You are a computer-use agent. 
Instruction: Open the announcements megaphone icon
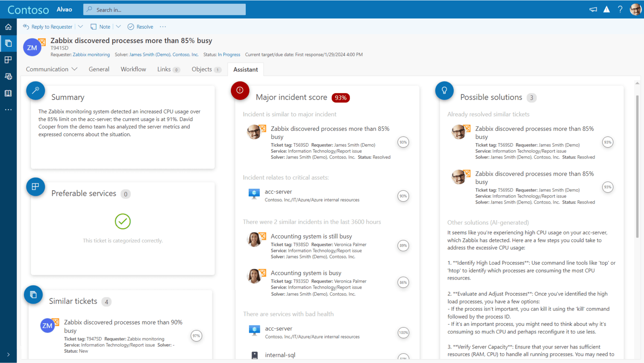593,9
